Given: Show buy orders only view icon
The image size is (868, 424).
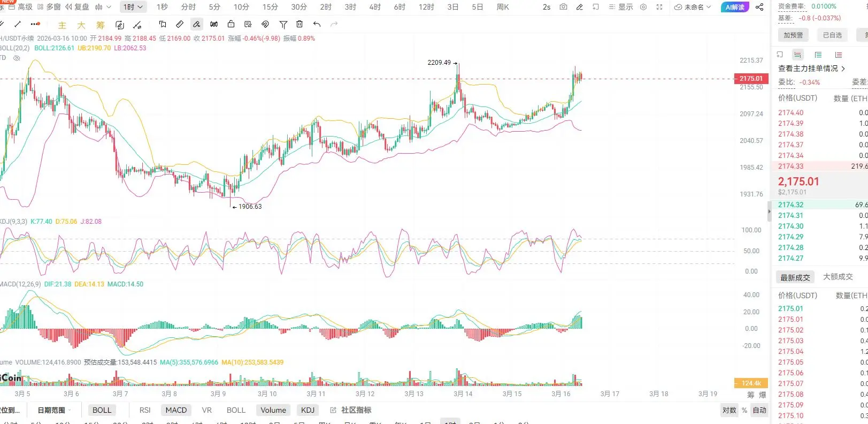Looking at the screenshot, I should tap(818, 55).
